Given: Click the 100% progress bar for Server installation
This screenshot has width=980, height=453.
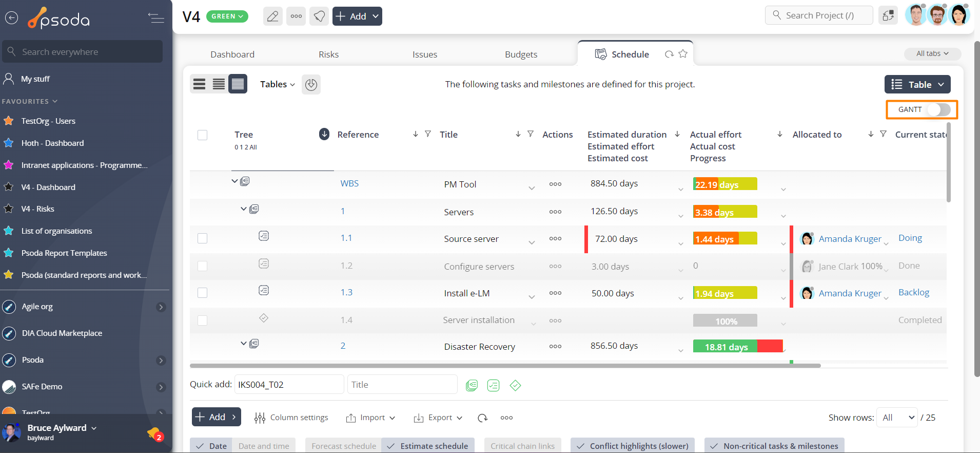Looking at the screenshot, I should [725, 320].
